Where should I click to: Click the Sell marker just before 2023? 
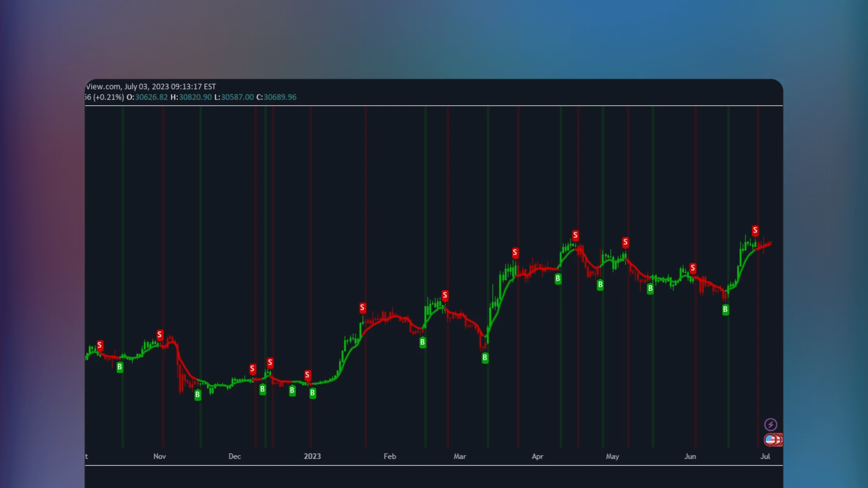(x=307, y=375)
